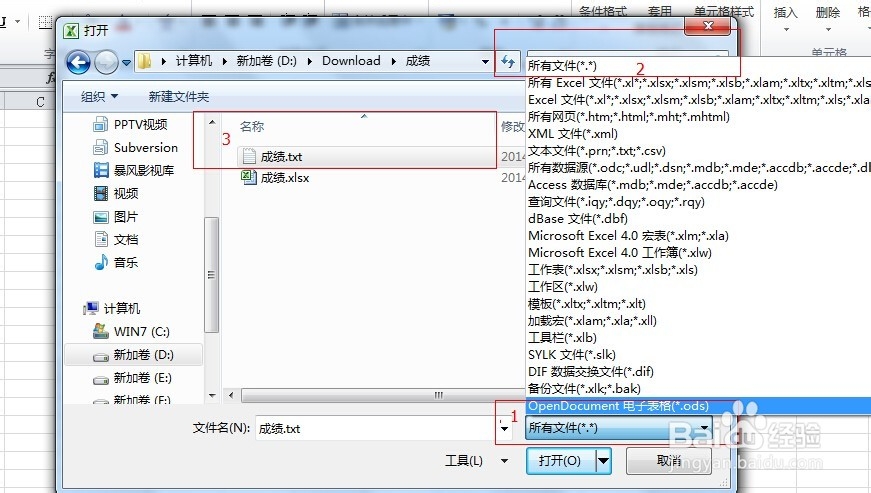Choose 查询文件(*.iqy) file type
Viewport: 871px width, 493px height.
click(x=698, y=202)
